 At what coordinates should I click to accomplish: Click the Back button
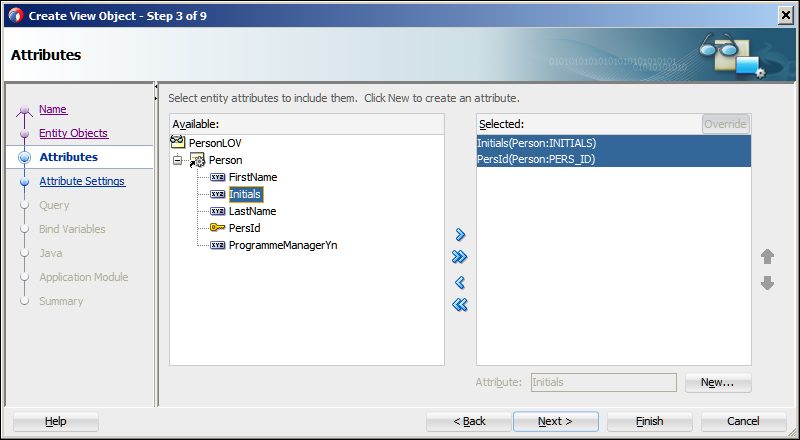point(469,422)
